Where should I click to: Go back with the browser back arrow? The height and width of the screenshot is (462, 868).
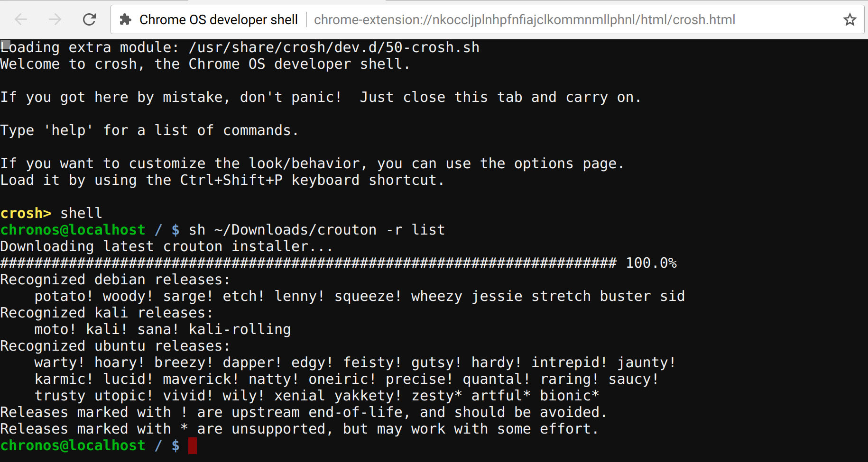pyautogui.click(x=21, y=19)
